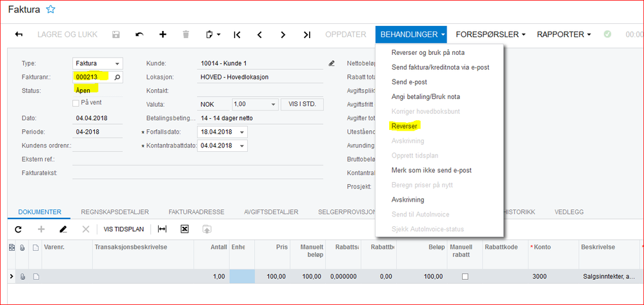This screenshot has height=305, width=644.
Task: Select Merk som ikke send e-post
Action: (x=430, y=170)
